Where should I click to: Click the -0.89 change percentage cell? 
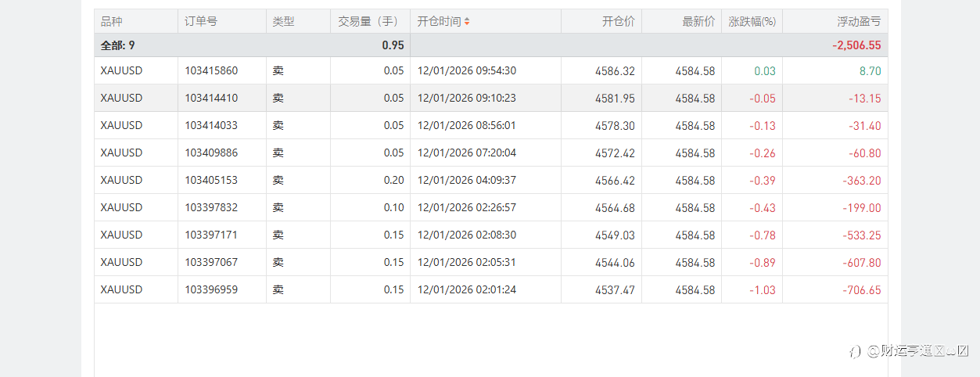click(x=762, y=263)
